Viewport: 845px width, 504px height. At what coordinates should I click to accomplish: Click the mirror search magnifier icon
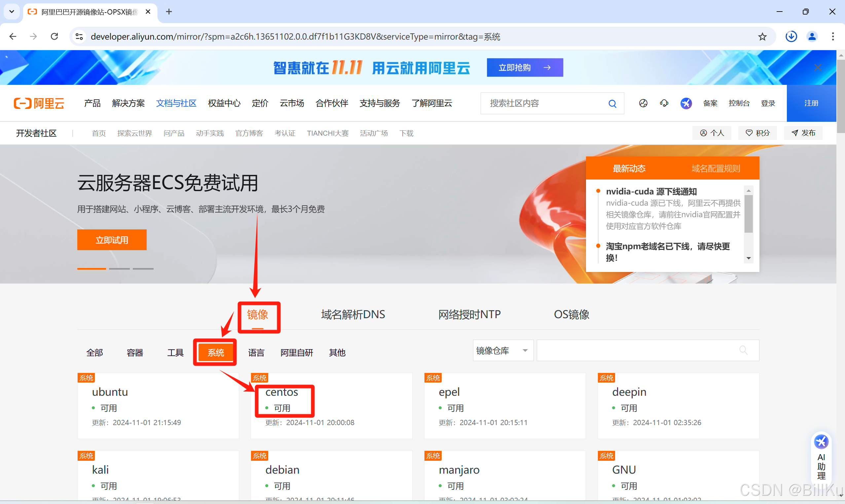[x=744, y=350]
